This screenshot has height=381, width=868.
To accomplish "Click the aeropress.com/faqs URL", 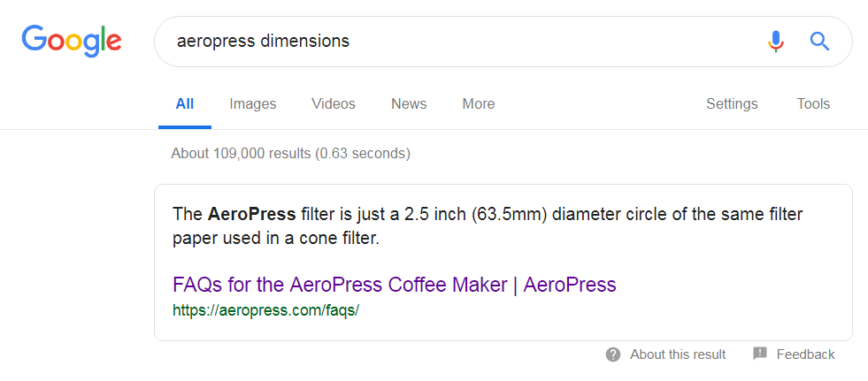I will [x=265, y=310].
